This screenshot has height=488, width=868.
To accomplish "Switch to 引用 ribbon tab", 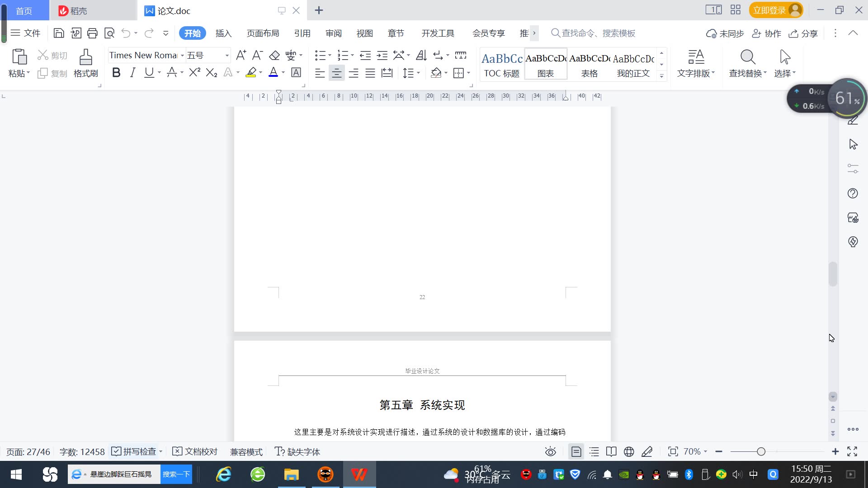I will [302, 33].
